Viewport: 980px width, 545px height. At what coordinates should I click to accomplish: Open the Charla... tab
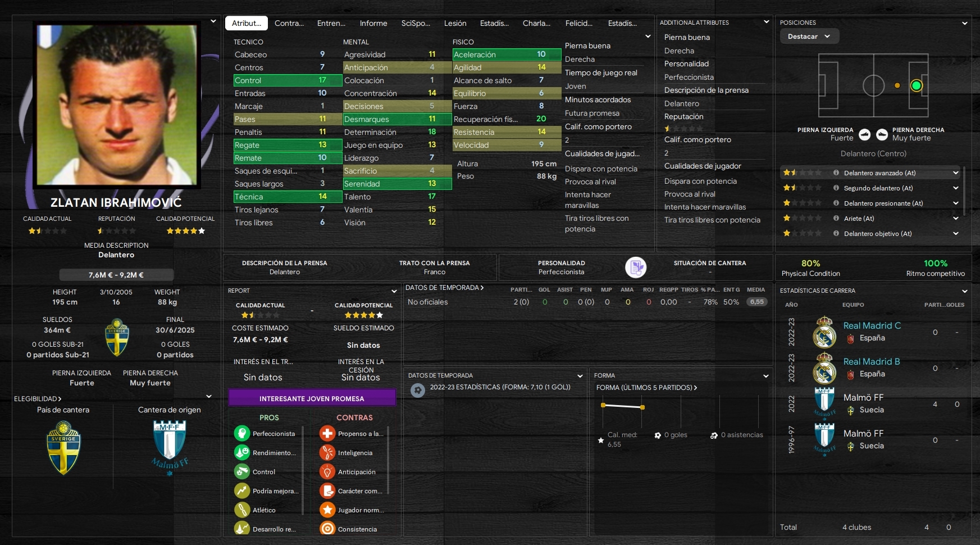536,23
